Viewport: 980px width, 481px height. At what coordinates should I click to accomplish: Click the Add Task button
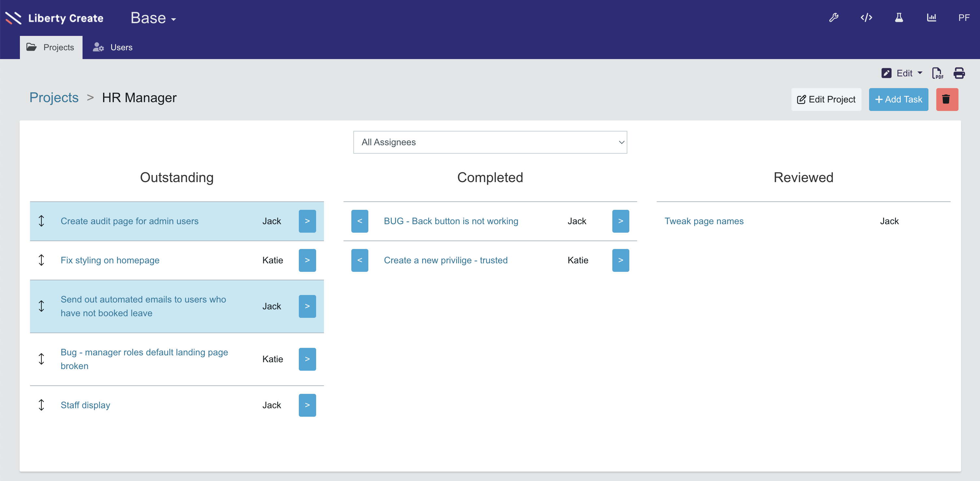click(x=898, y=99)
